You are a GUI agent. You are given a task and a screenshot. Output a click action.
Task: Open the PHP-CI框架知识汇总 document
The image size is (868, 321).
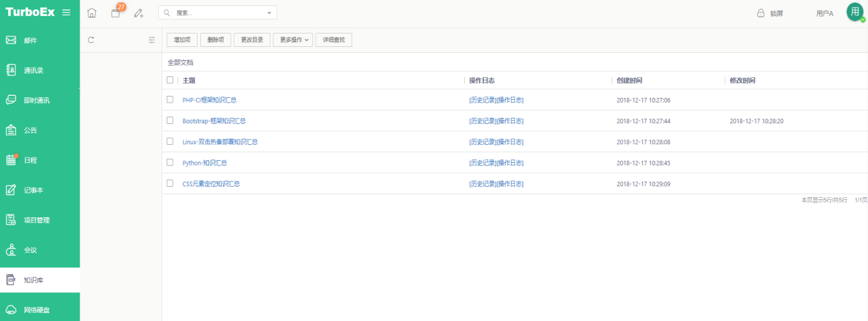pyautogui.click(x=209, y=100)
